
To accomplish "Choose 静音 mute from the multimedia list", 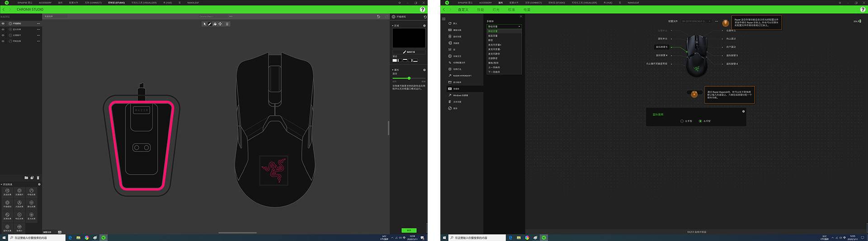I will [x=491, y=40].
